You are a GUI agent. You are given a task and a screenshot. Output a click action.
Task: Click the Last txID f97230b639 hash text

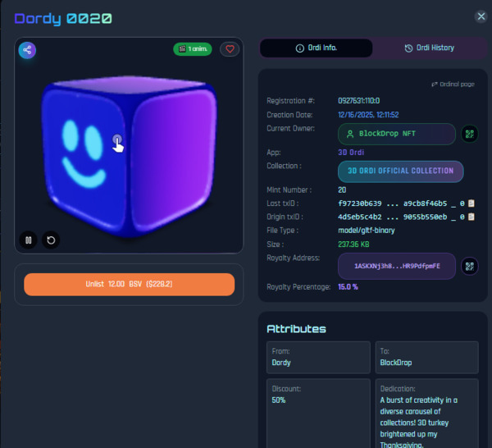[393, 203]
